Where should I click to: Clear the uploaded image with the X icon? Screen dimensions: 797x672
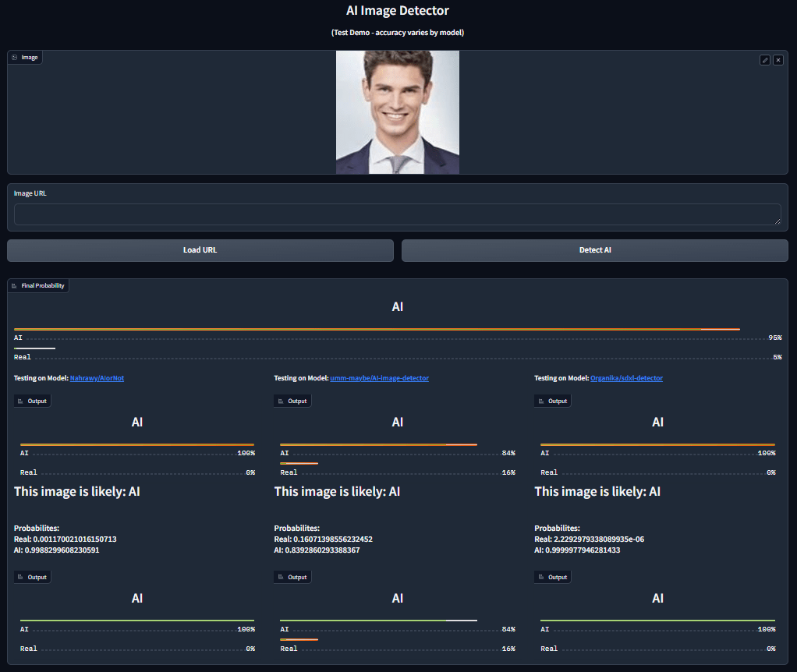click(x=778, y=60)
